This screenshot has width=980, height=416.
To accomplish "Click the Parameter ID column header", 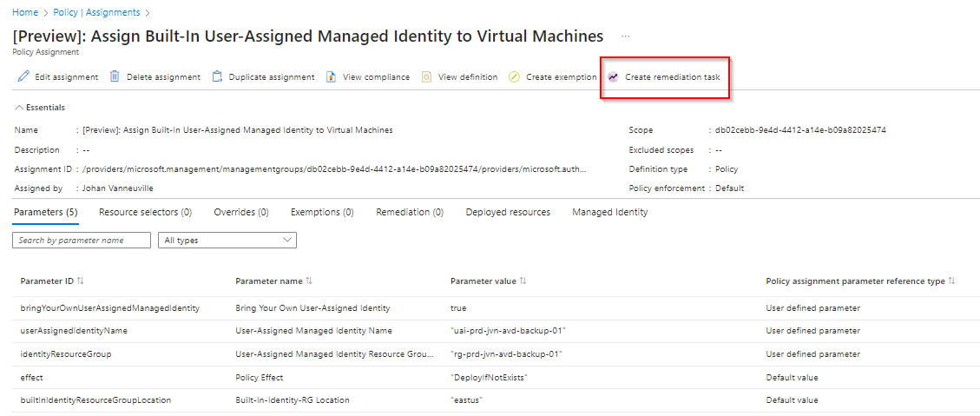I will pos(47,281).
